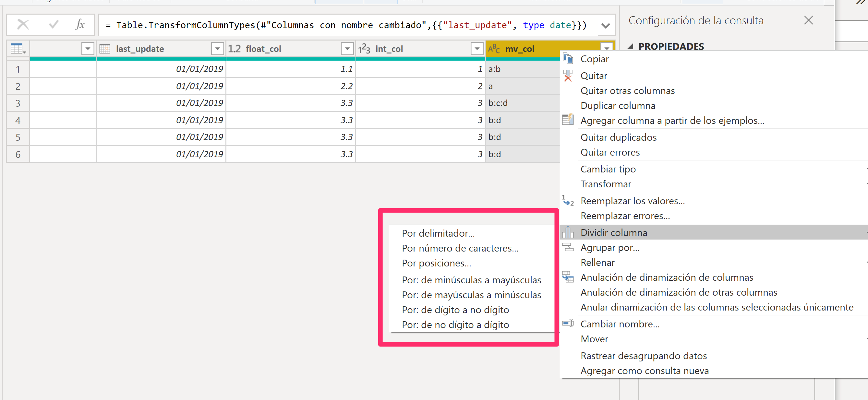Click the Cambiar nombre rename icon
The height and width of the screenshot is (400, 868).
(568, 324)
